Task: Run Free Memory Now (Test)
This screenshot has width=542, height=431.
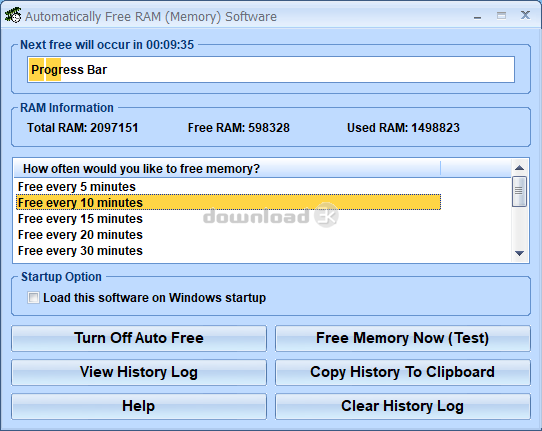Action: [403, 338]
